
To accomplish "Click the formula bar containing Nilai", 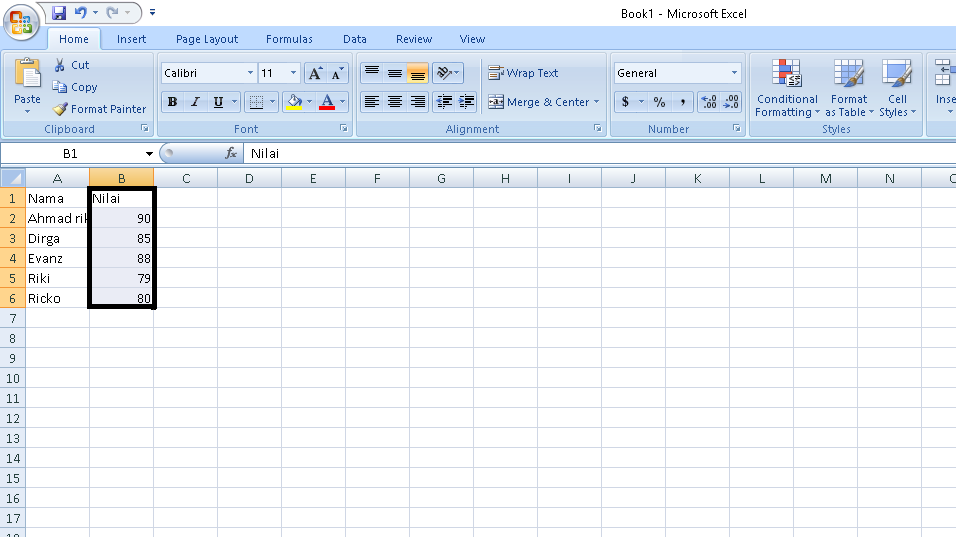I will coord(599,154).
